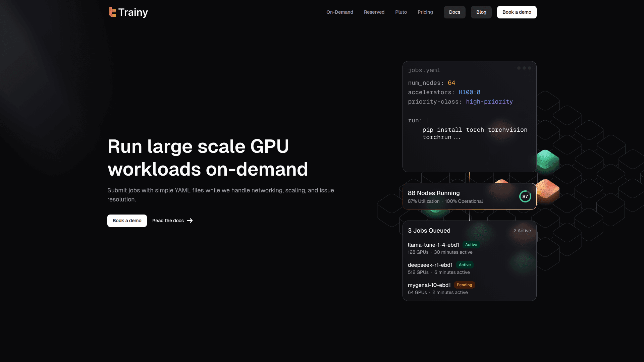Click the Docs button in header
644x362 pixels.
click(x=454, y=12)
